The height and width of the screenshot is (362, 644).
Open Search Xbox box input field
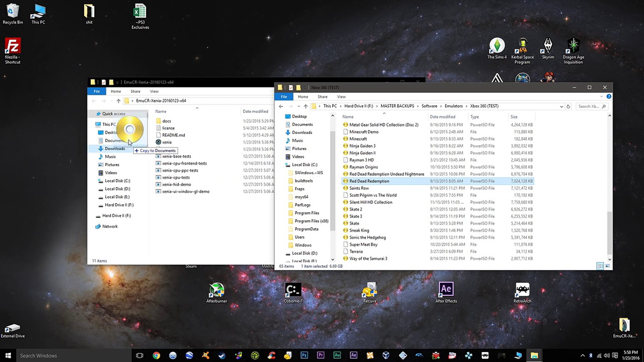593,106
